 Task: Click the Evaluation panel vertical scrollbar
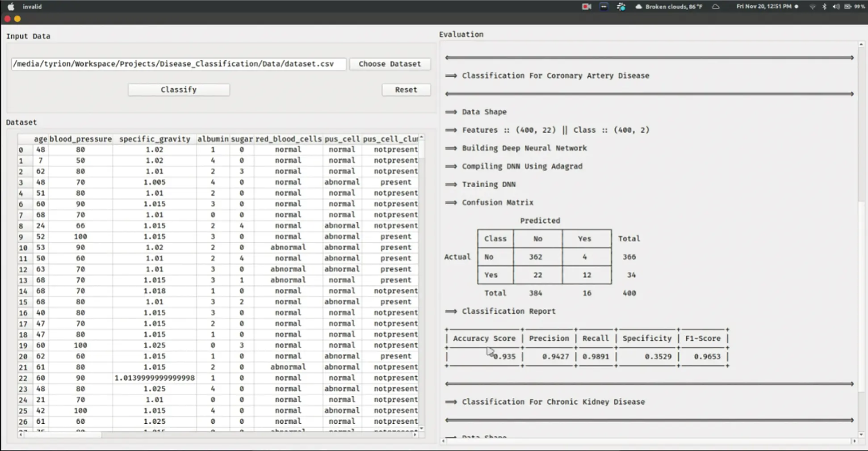point(861,239)
